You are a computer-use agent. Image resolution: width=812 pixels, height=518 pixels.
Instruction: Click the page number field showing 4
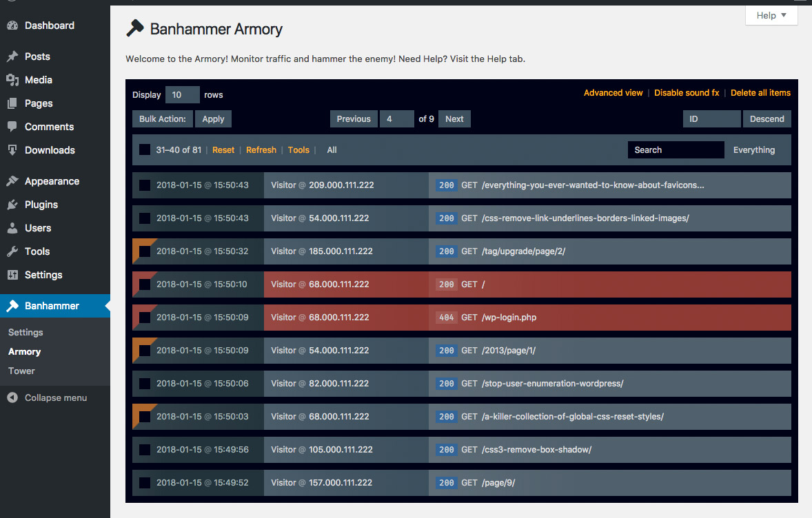click(396, 119)
